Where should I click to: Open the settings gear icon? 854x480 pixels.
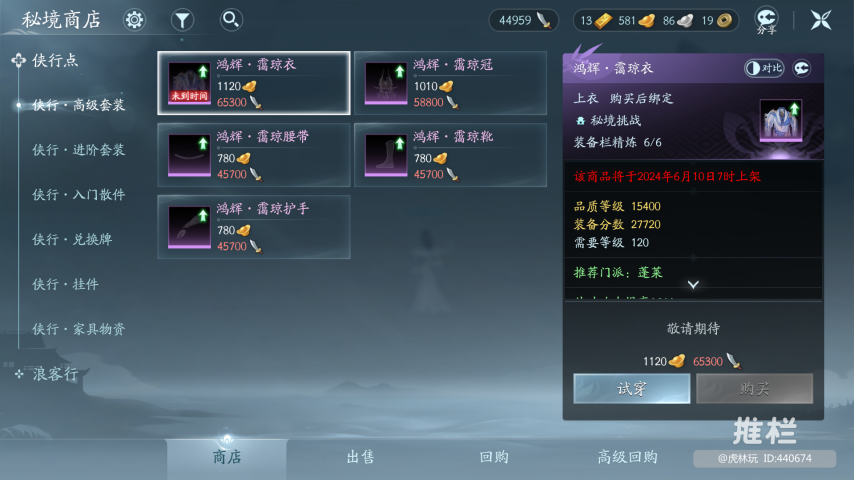[134, 20]
